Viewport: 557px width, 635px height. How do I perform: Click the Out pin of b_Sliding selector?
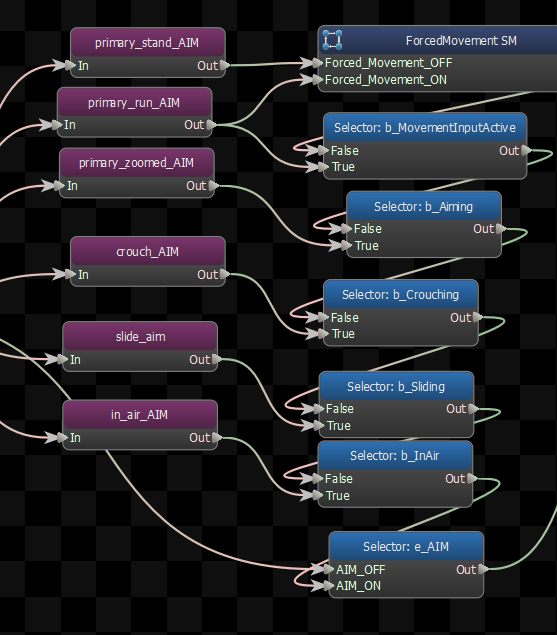point(474,409)
